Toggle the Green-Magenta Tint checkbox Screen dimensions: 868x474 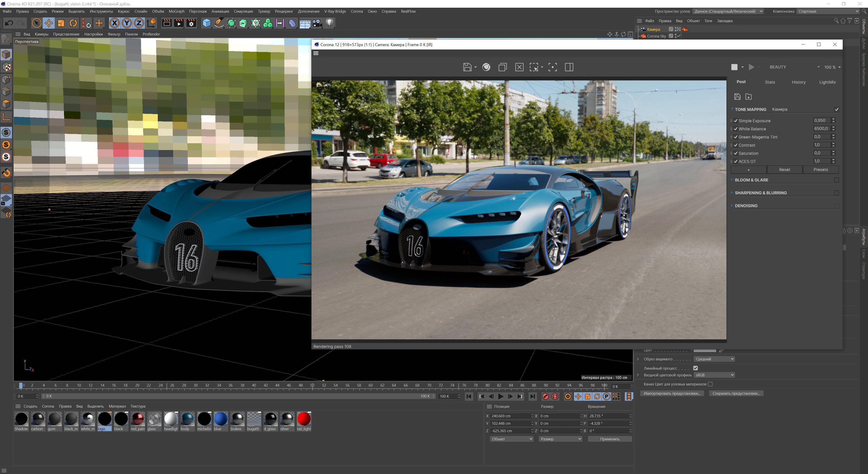[736, 137]
